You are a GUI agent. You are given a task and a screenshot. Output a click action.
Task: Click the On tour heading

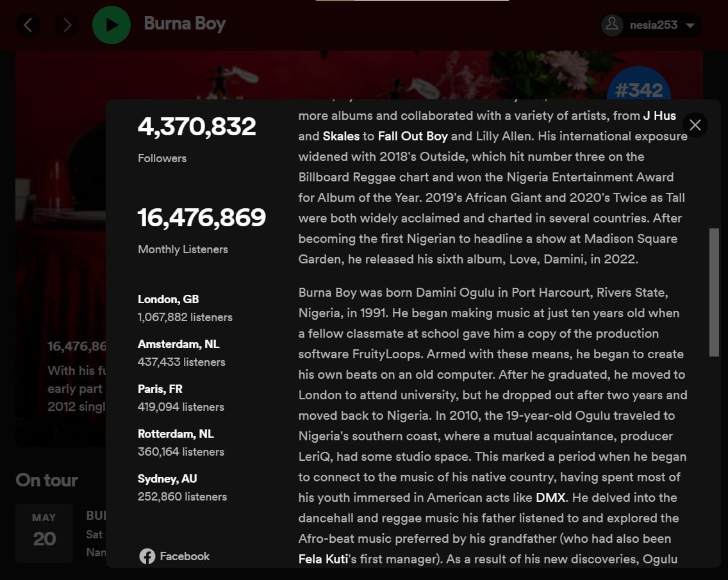pos(47,480)
